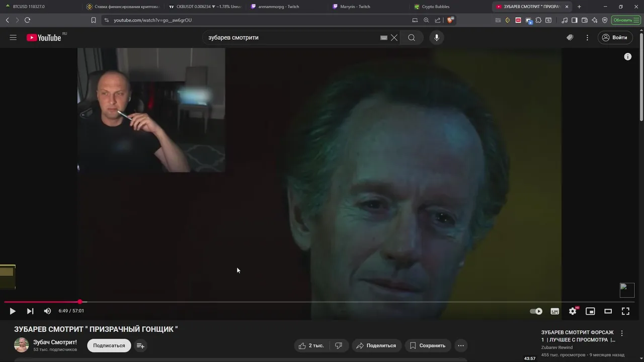Go forward in browser history
The height and width of the screenshot is (362, 644).
point(17,20)
